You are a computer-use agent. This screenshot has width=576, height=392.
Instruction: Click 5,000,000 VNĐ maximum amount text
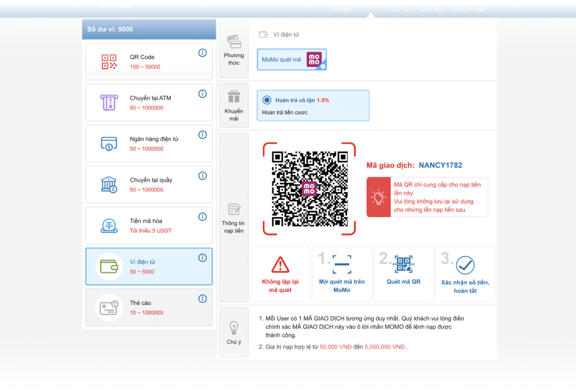(385, 347)
